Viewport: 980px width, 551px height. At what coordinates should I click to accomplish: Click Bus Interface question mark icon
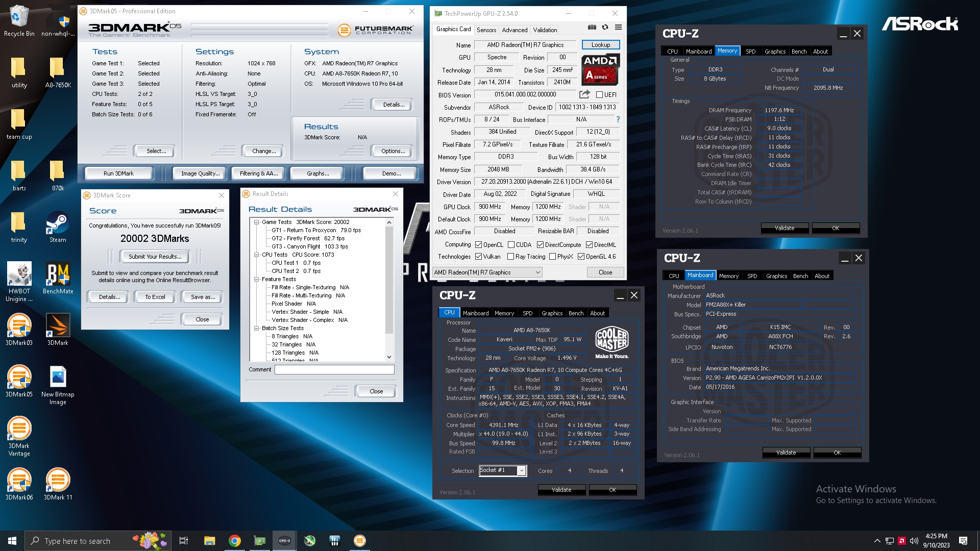pyautogui.click(x=618, y=119)
